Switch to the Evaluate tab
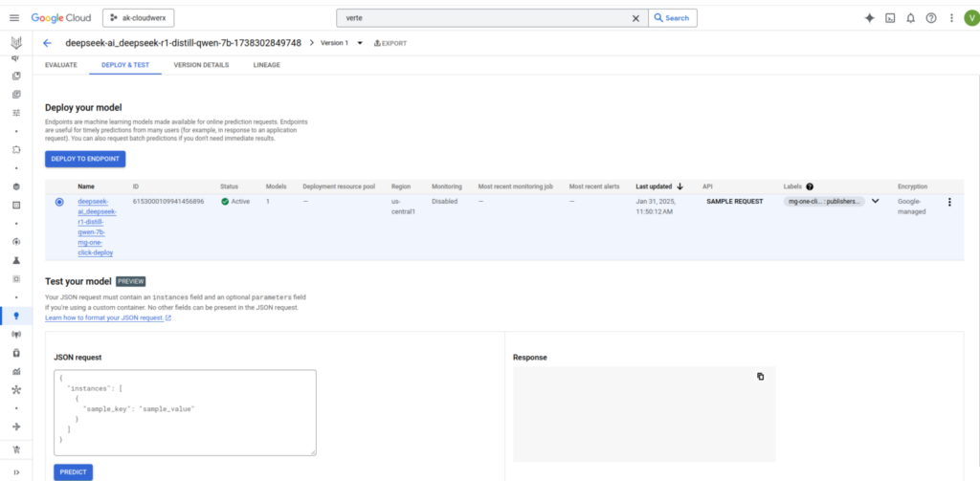The image size is (980, 481). point(61,65)
